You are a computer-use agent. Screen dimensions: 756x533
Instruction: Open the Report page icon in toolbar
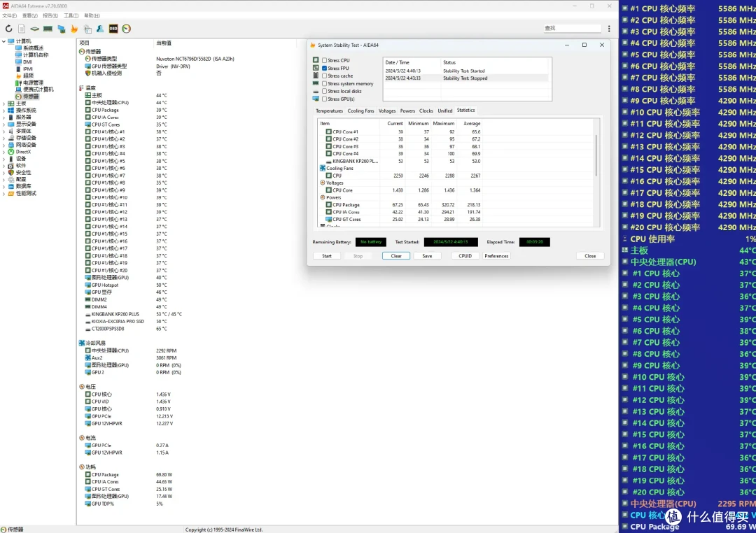point(22,29)
